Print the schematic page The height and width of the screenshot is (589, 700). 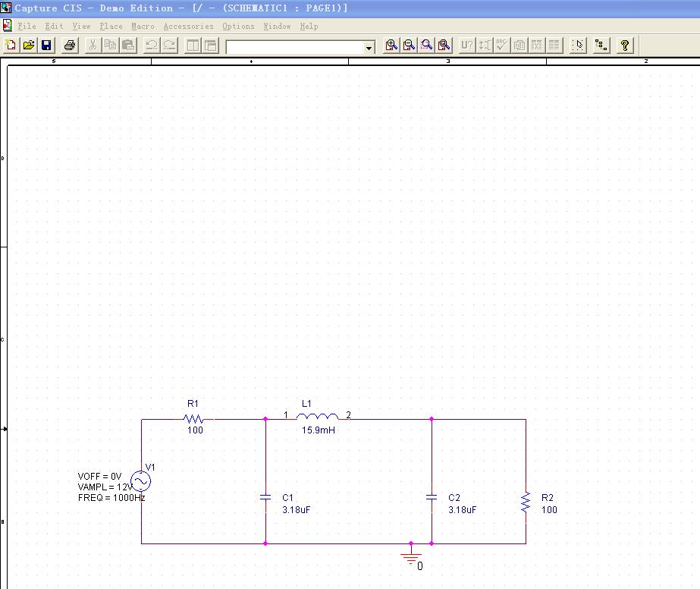click(70, 45)
